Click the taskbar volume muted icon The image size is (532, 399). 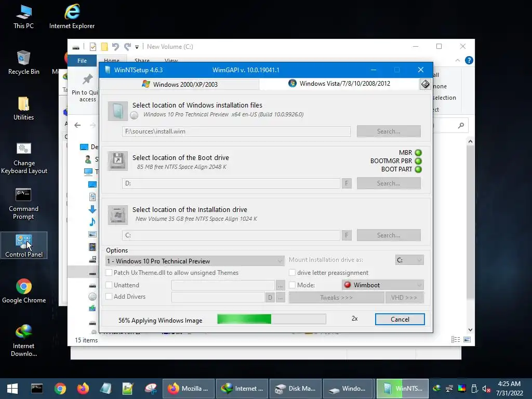tap(486, 389)
